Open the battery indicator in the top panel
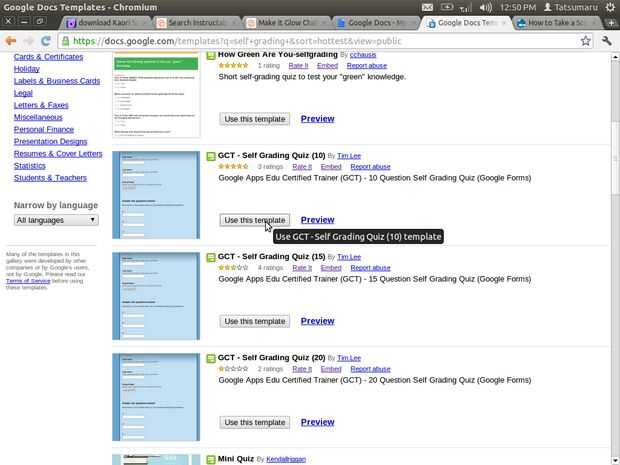 click(x=447, y=7)
